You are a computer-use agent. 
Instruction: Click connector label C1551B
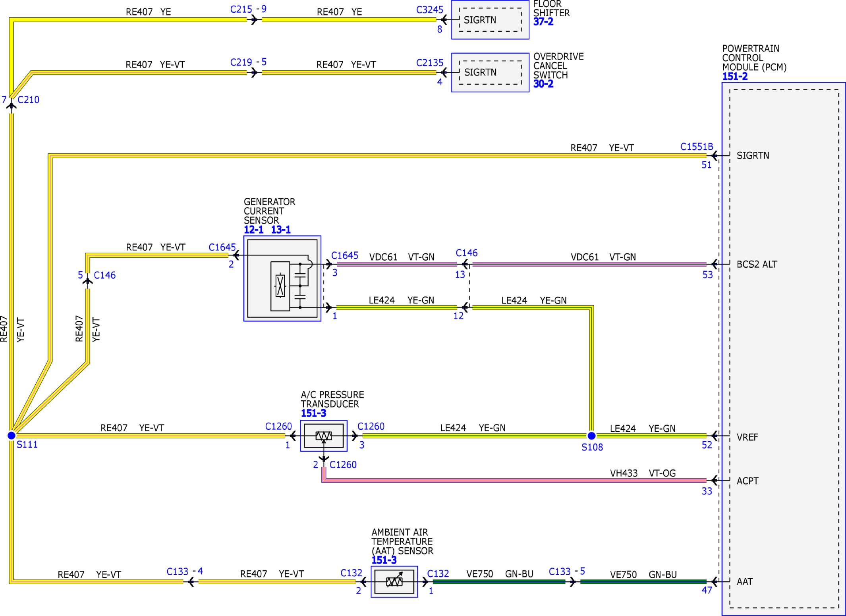696,147
